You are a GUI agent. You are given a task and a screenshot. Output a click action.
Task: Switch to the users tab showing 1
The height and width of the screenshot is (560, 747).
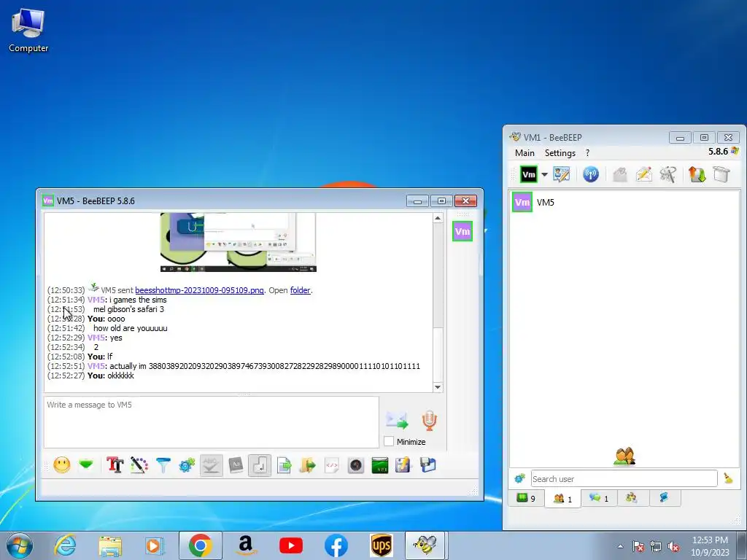click(x=562, y=499)
